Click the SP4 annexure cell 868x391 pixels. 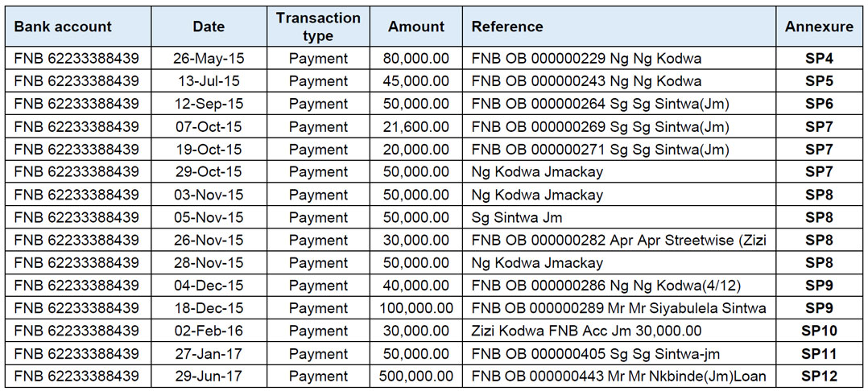pos(819,59)
